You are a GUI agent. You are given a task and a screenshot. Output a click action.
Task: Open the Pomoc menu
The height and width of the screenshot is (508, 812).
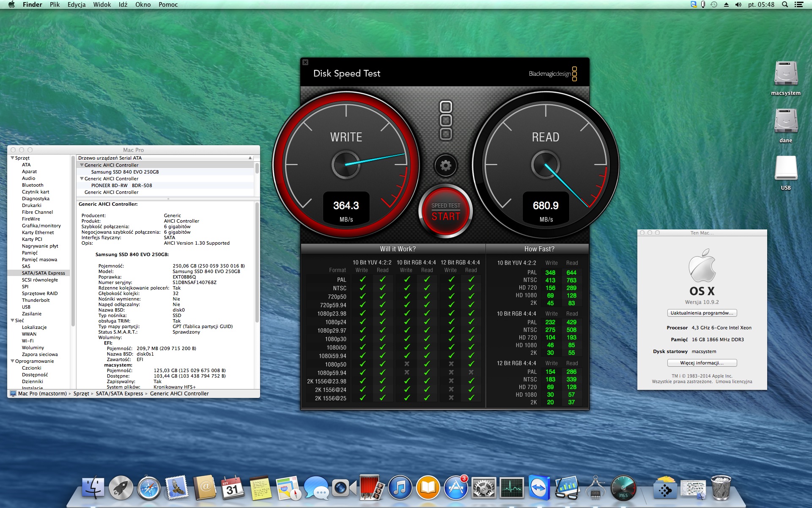pyautogui.click(x=168, y=5)
